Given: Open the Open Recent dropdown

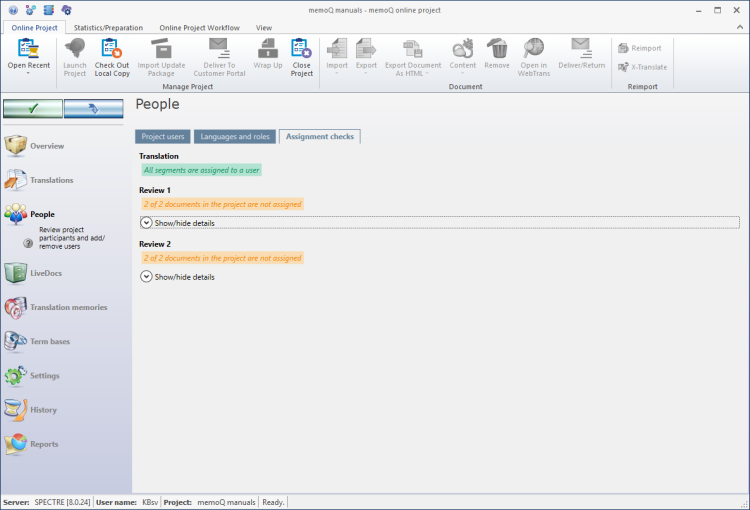Looking at the screenshot, I should 28,58.
